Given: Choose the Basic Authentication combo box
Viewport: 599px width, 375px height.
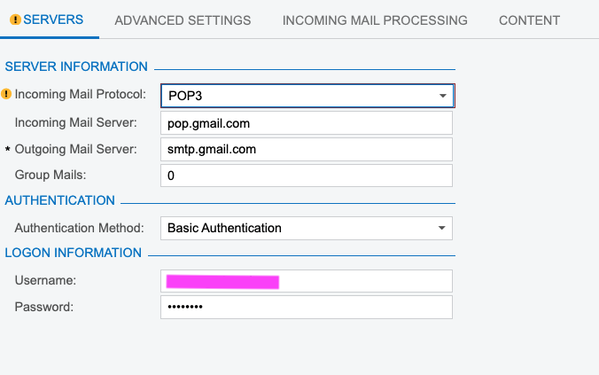Looking at the screenshot, I should tap(306, 228).
